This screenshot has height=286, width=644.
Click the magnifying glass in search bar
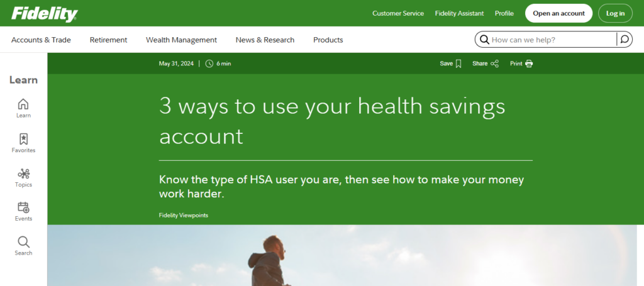click(x=484, y=40)
